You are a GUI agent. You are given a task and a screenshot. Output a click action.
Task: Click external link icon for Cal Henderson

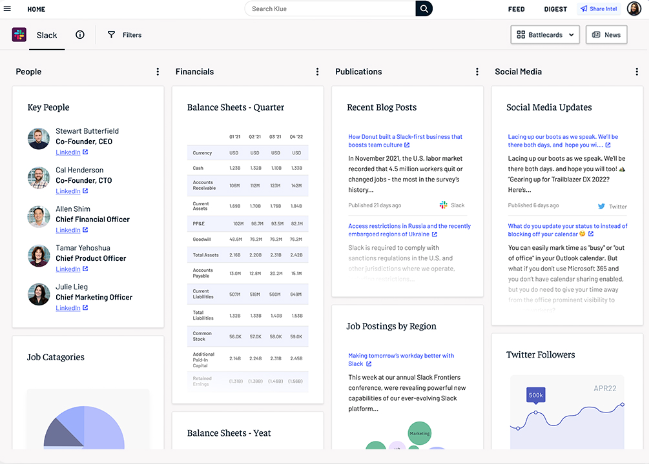(85, 191)
